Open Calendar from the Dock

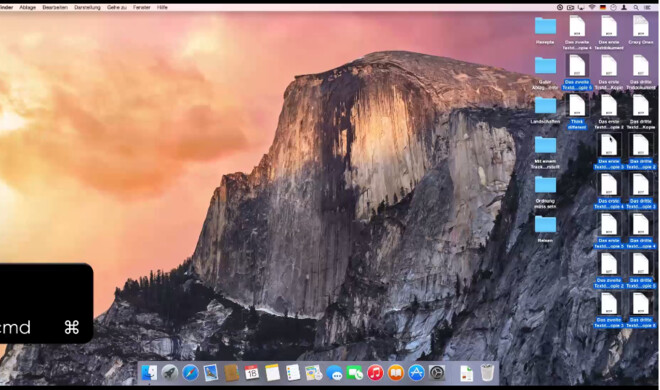(252, 373)
